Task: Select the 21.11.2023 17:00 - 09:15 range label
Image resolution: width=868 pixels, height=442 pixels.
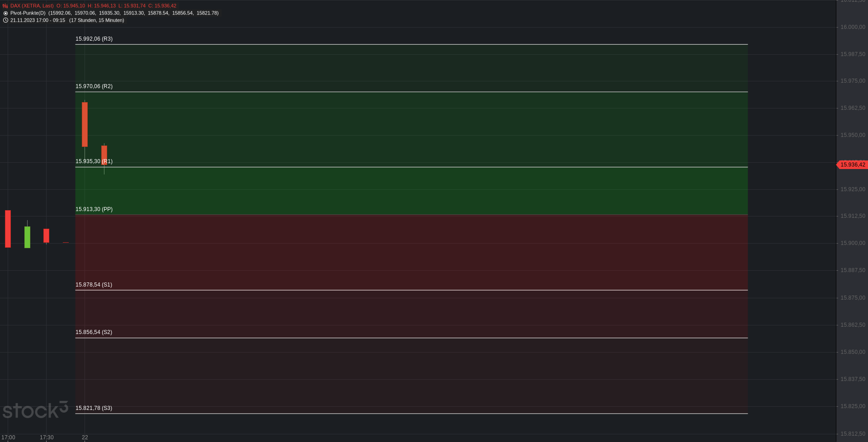Action: pyautogui.click(x=38, y=20)
